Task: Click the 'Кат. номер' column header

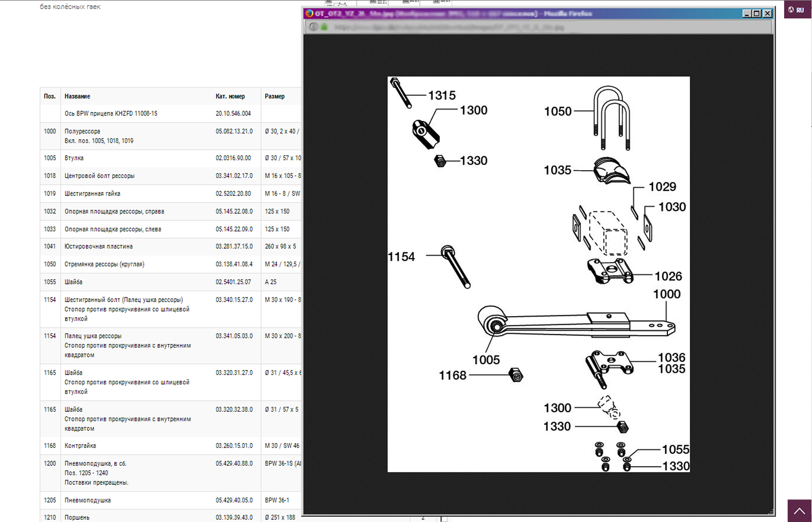Action: coord(230,96)
